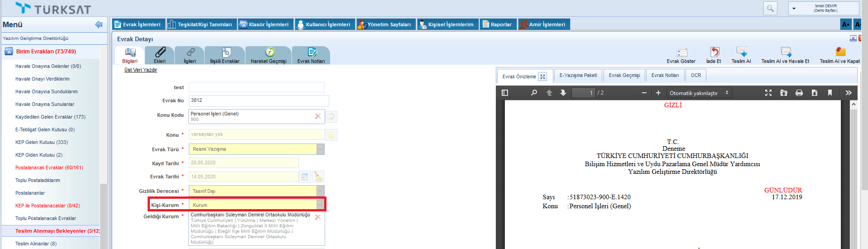868x249 pixels.
Task: Click the star icon beside Konu field
Action: (x=331, y=135)
